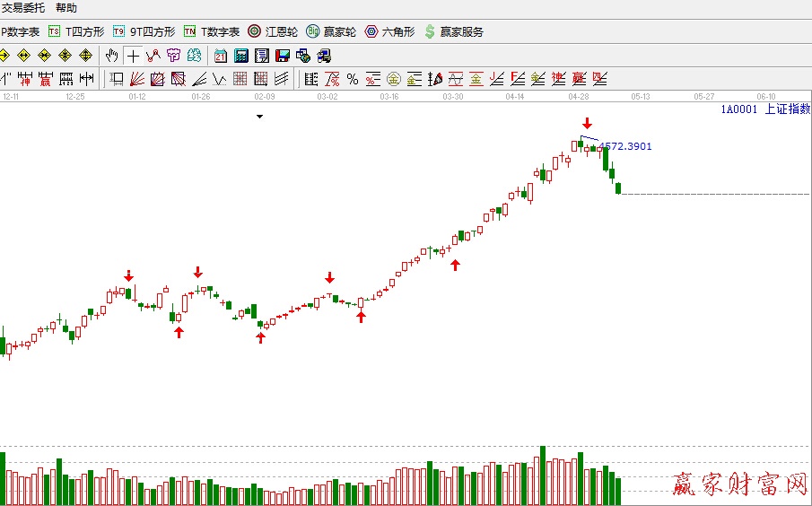The width and height of the screenshot is (812, 506).
Task: Open 江恩轮 Gann wheel tool
Action: pos(273,31)
